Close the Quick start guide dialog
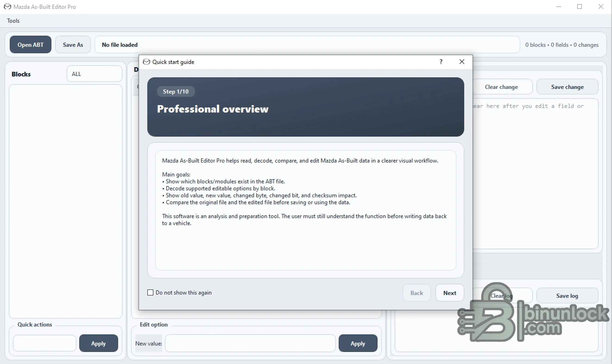612x364 pixels. (462, 62)
